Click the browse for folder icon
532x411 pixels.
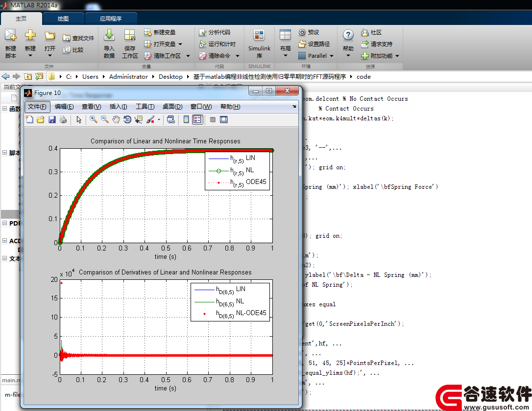tap(39, 77)
